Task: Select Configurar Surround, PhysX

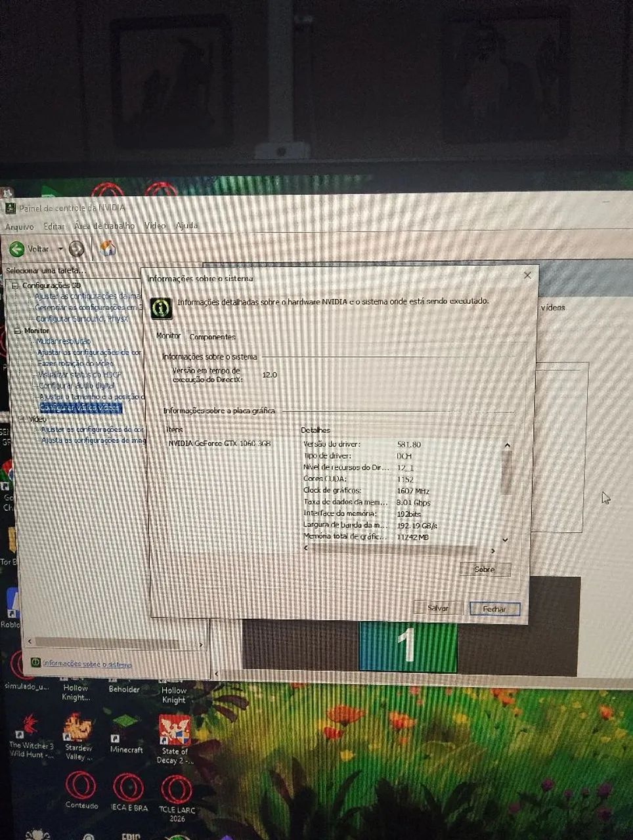Action: [x=82, y=319]
